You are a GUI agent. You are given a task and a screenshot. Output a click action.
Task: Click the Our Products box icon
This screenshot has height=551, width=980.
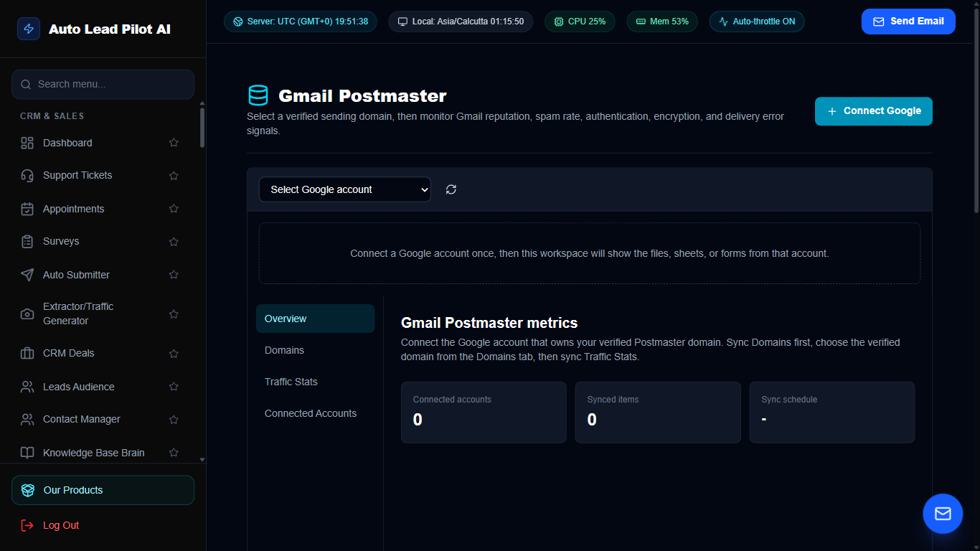coord(28,490)
